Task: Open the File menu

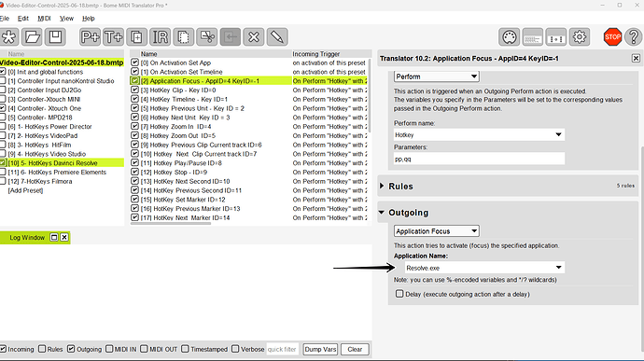Action: pyautogui.click(x=5, y=19)
